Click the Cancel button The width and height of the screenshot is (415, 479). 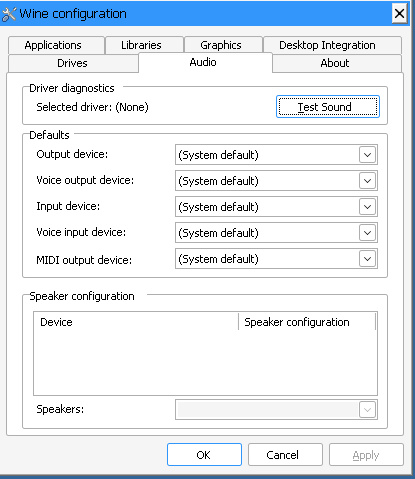(285, 455)
